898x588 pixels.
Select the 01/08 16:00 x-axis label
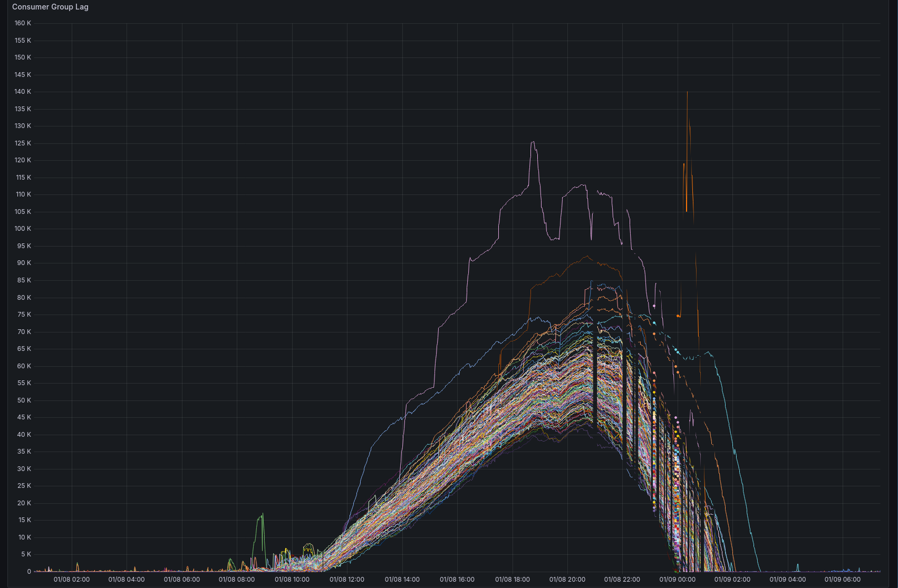tap(457, 580)
